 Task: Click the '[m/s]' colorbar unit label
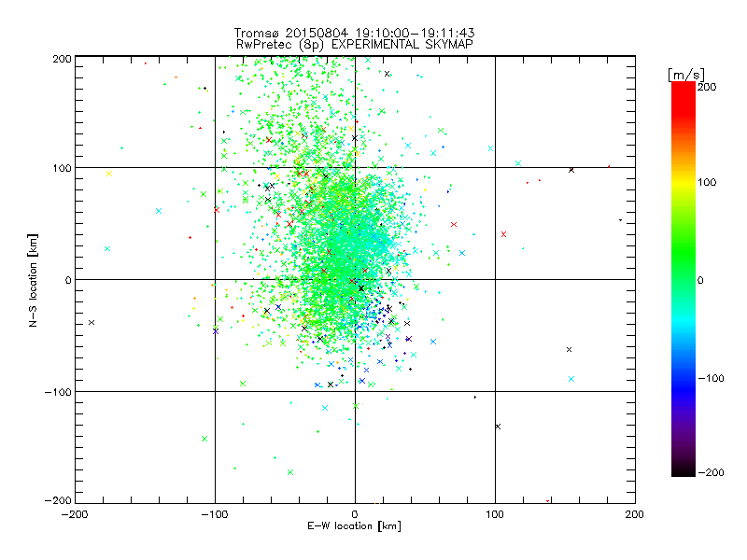click(686, 75)
